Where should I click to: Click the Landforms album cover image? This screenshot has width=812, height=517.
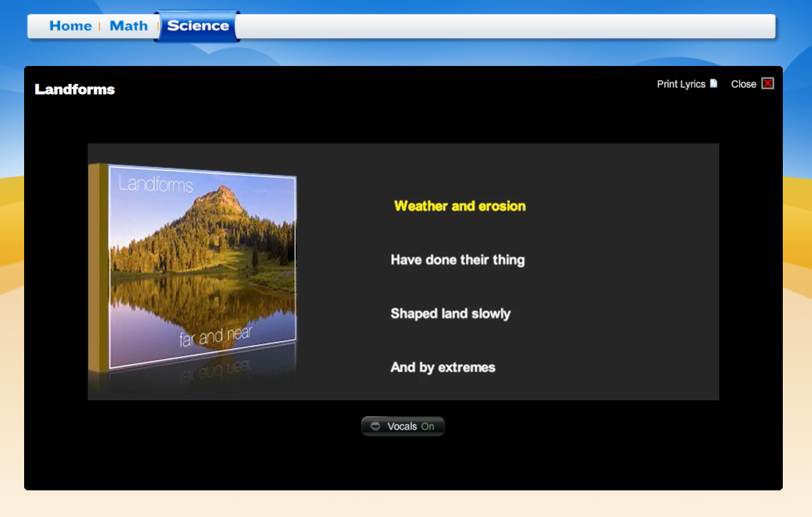click(202, 266)
